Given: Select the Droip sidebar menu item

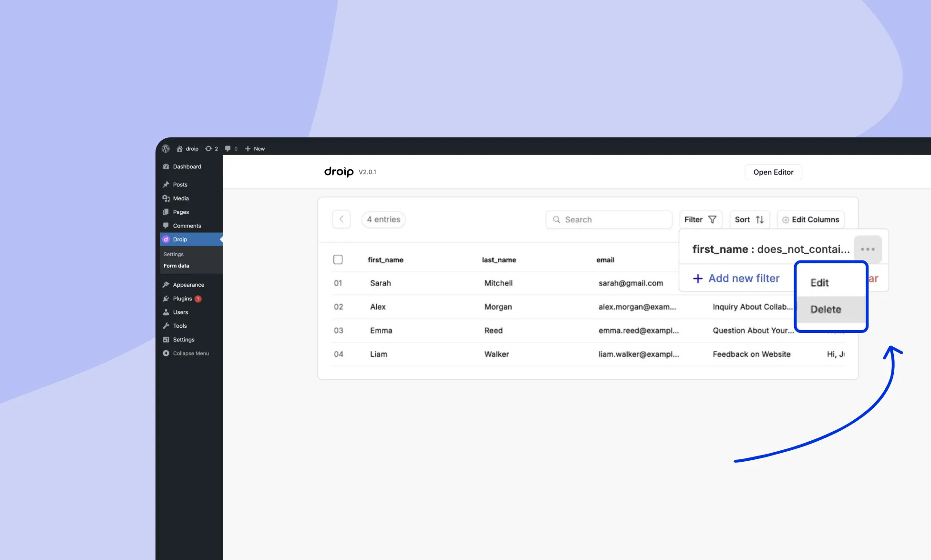Looking at the screenshot, I should [x=191, y=239].
